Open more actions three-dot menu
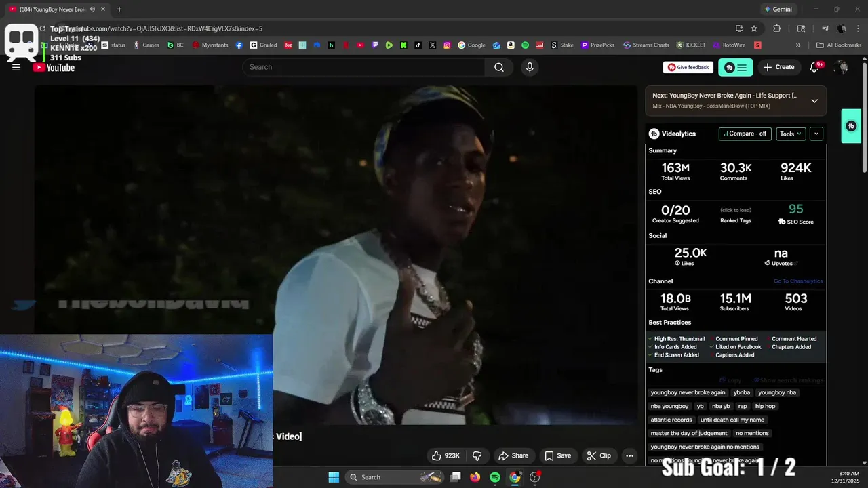The image size is (868, 488). pos(629,455)
